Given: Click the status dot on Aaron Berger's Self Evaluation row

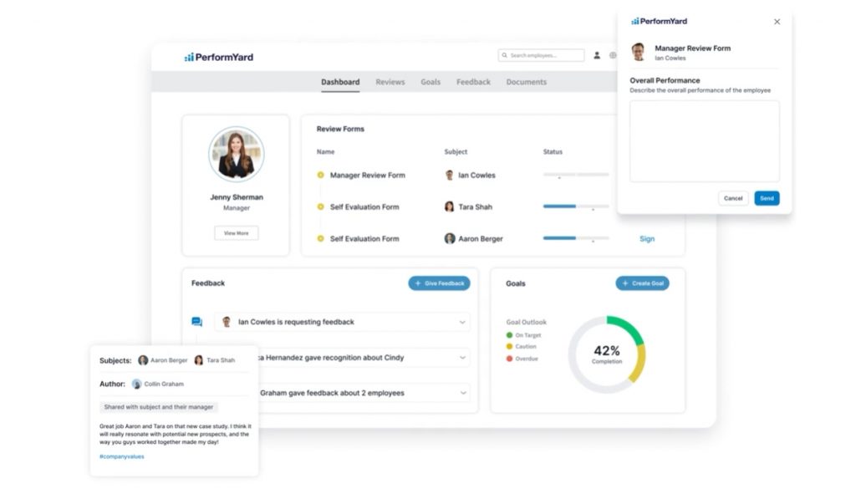Looking at the screenshot, I should click(x=320, y=238).
